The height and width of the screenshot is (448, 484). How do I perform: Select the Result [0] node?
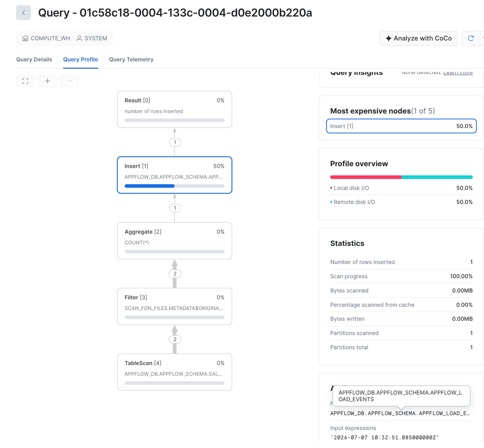174,109
